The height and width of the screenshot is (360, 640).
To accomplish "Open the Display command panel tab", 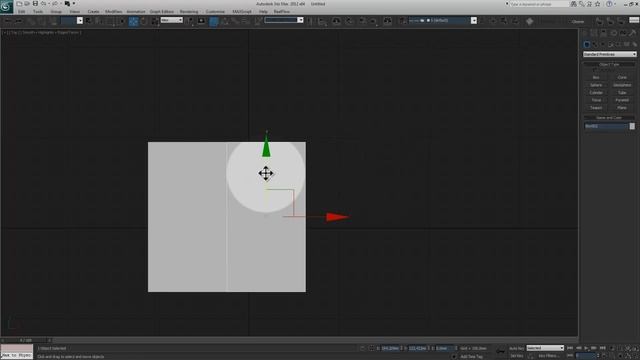I will pyautogui.click(x=623, y=33).
